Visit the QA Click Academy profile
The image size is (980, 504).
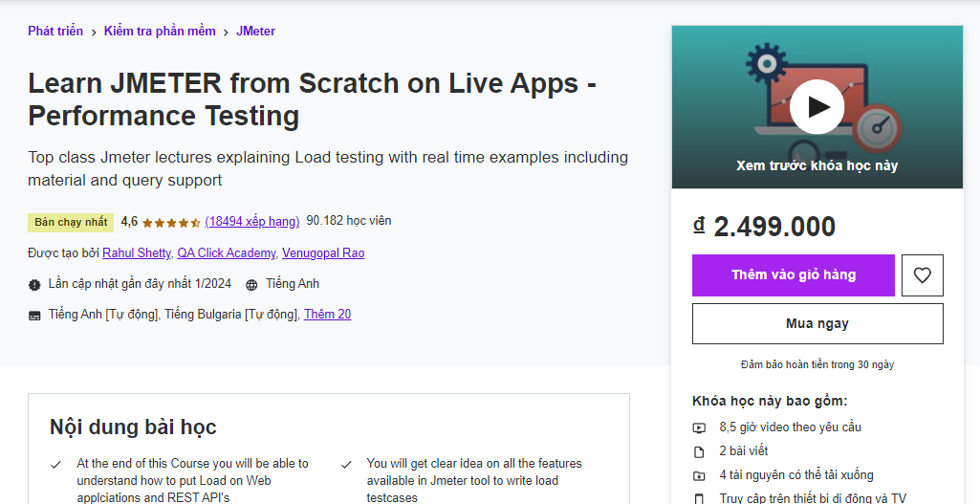(227, 253)
